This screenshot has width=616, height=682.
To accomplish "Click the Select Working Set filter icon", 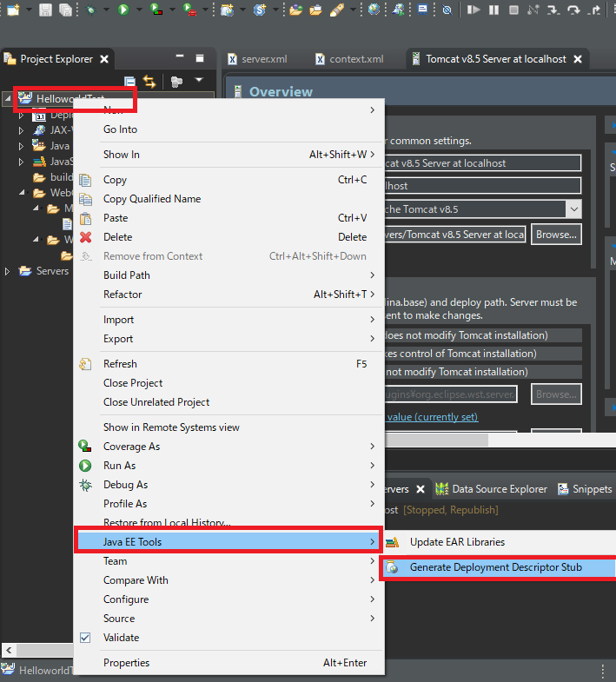I will click(176, 82).
